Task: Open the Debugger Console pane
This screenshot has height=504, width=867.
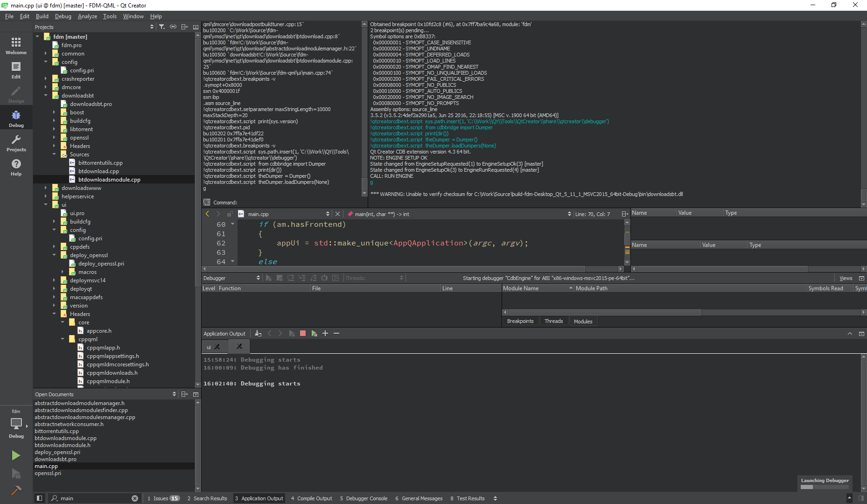Action: [364, 498]
